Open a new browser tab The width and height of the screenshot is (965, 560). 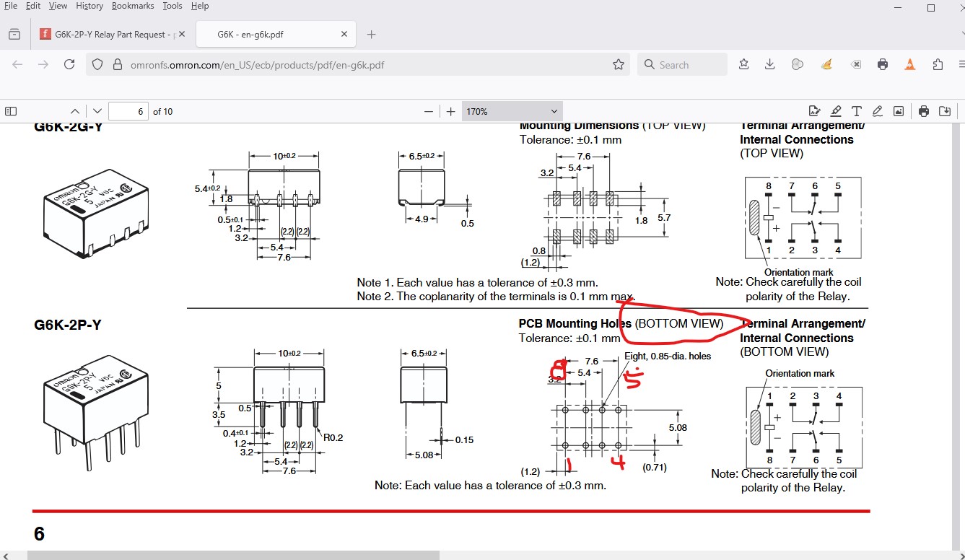tap(371, 34)
